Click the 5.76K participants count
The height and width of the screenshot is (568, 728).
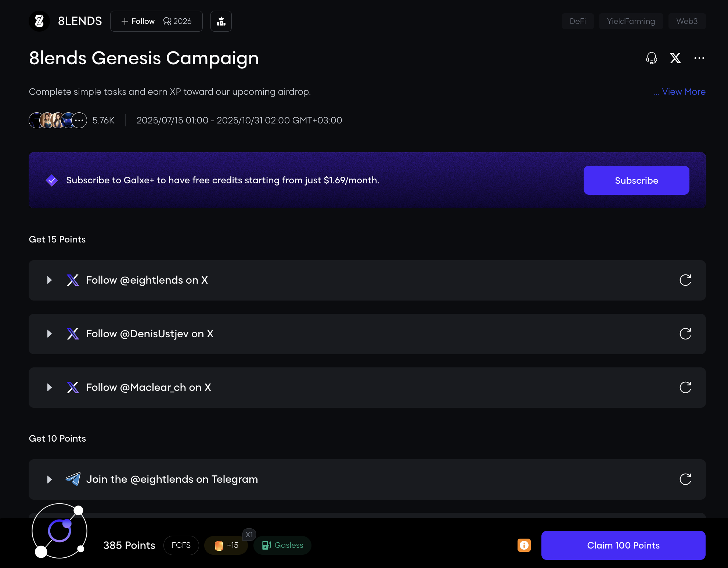click(x=103, y=120)
